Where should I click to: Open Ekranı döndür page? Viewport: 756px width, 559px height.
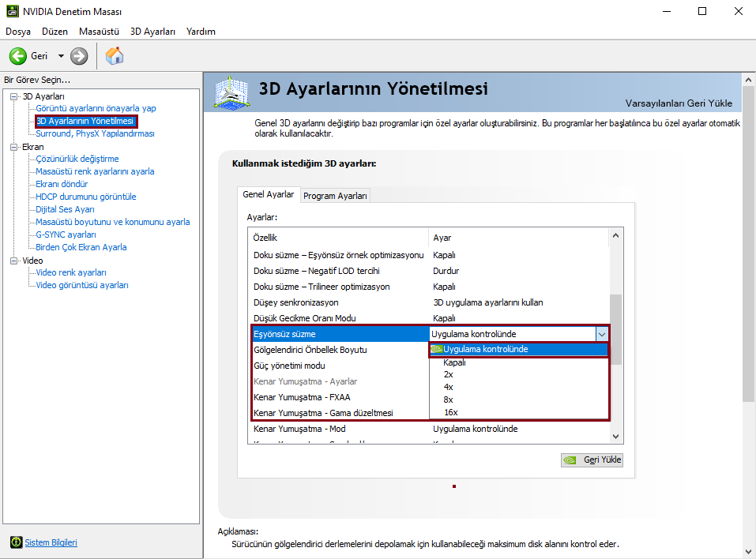pyautogui.click(x=62, y=184)
